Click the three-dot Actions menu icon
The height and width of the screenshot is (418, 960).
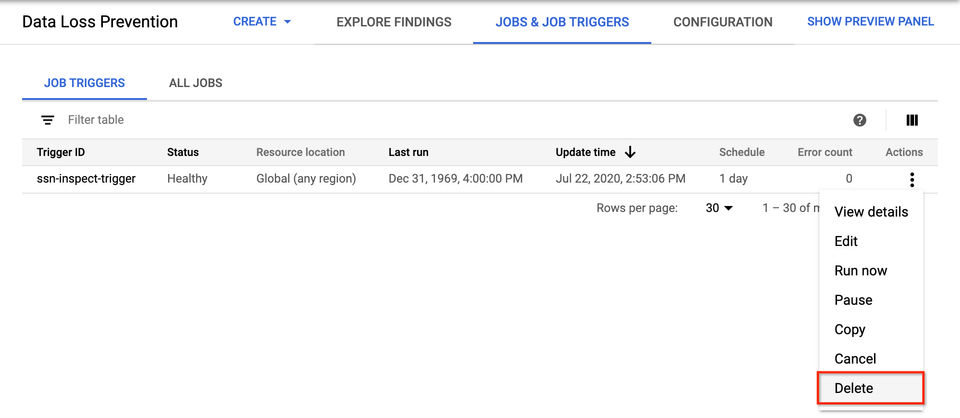pos(912,180)
